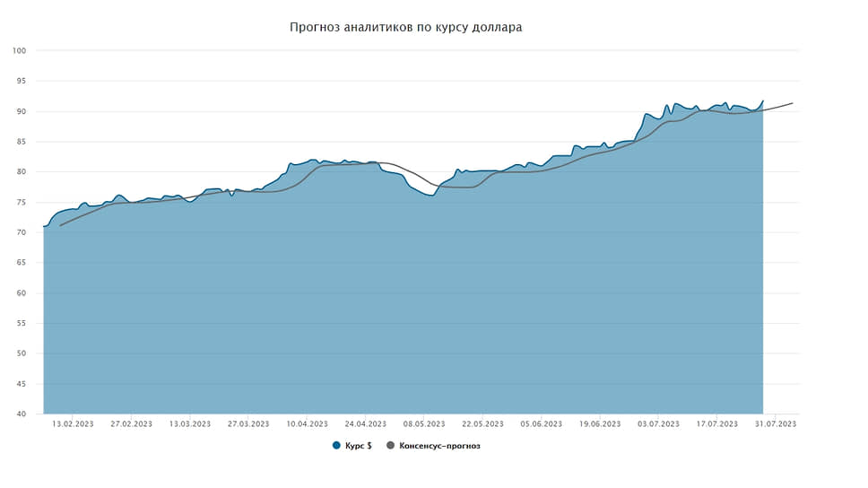
Task: Click the x-axis date label 24.04.2023
Action: (365, 423)
